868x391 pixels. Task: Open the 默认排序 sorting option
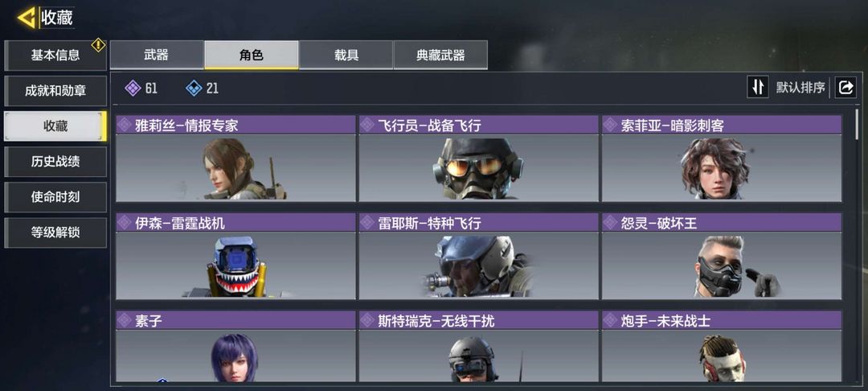pos(800,88)
